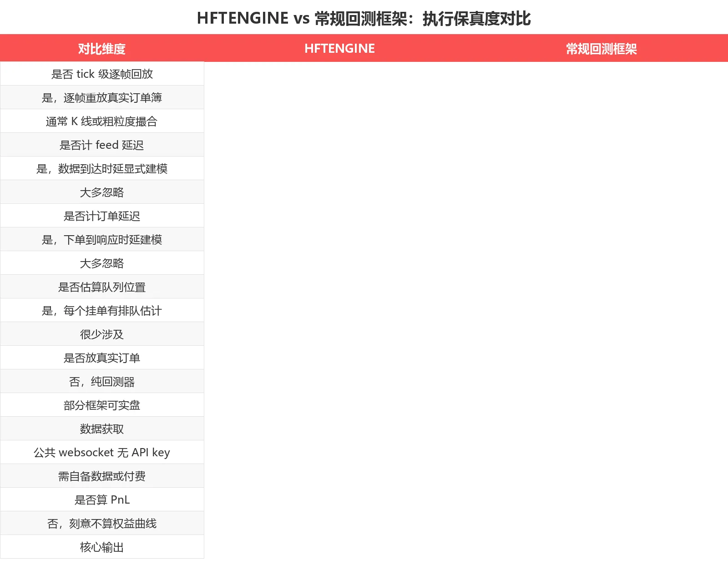Select cell 否，纯回测器
The height and width of the screenshot is (565, 728).
click(x=102, y=381)
